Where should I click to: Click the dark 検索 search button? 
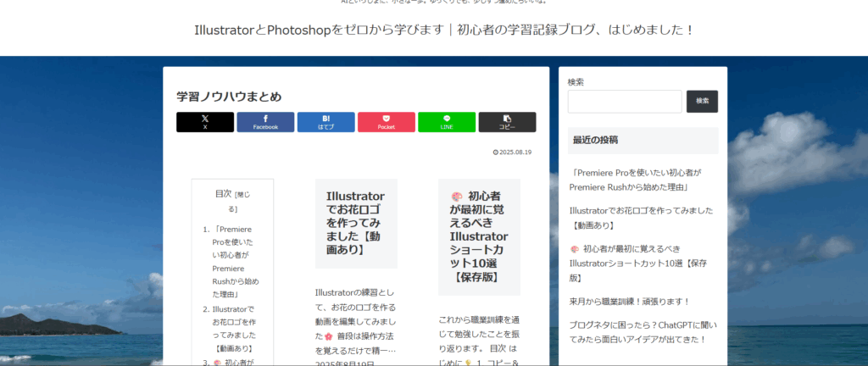(702, 102)
